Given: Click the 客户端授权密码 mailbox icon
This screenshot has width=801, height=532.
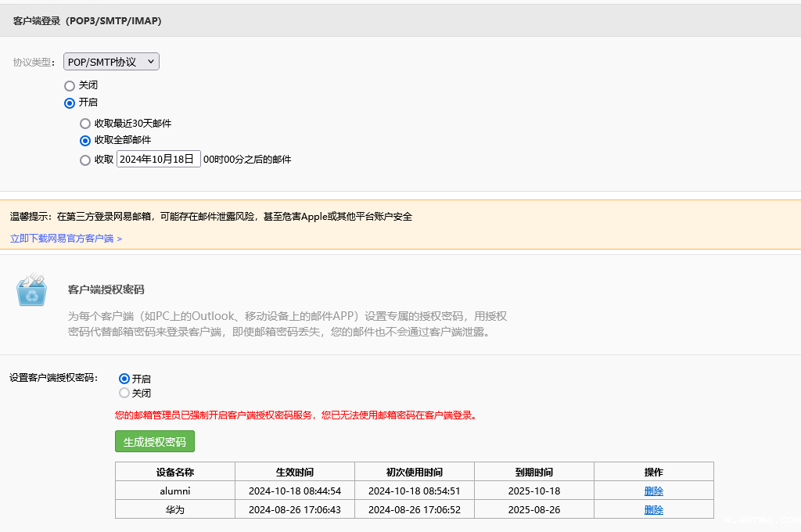Looking at the screenshot, I should (32, 290).
